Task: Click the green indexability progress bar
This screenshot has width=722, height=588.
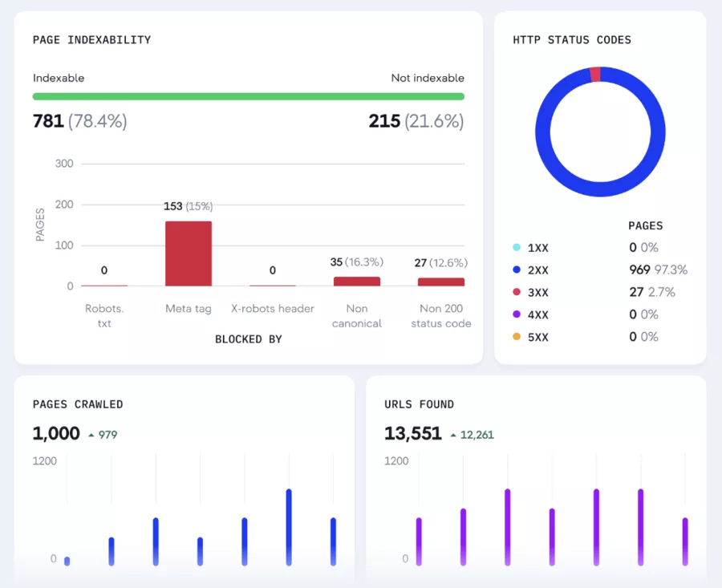Action: tap(248, 95)
